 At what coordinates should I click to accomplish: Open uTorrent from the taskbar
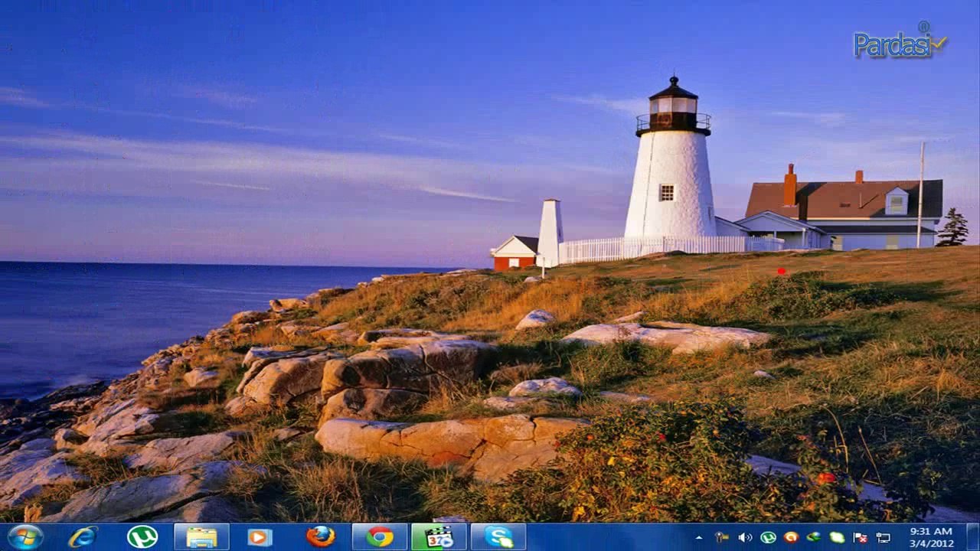[x=142, y=536]
